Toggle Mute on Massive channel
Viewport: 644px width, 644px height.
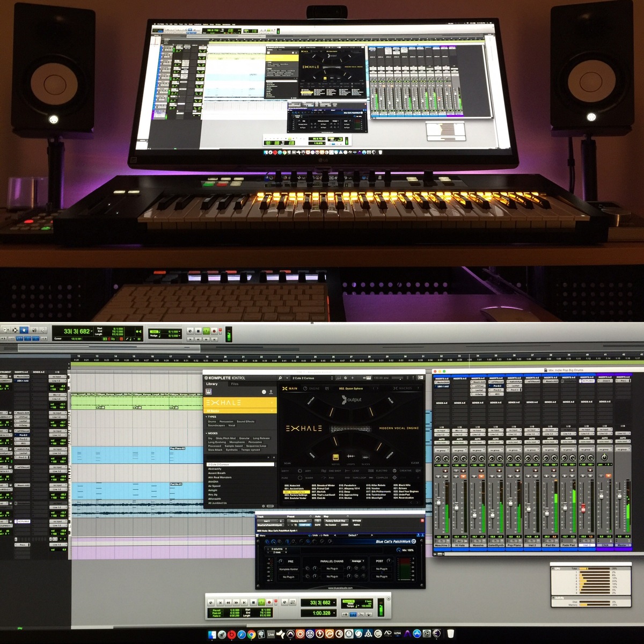click(481, 477)
